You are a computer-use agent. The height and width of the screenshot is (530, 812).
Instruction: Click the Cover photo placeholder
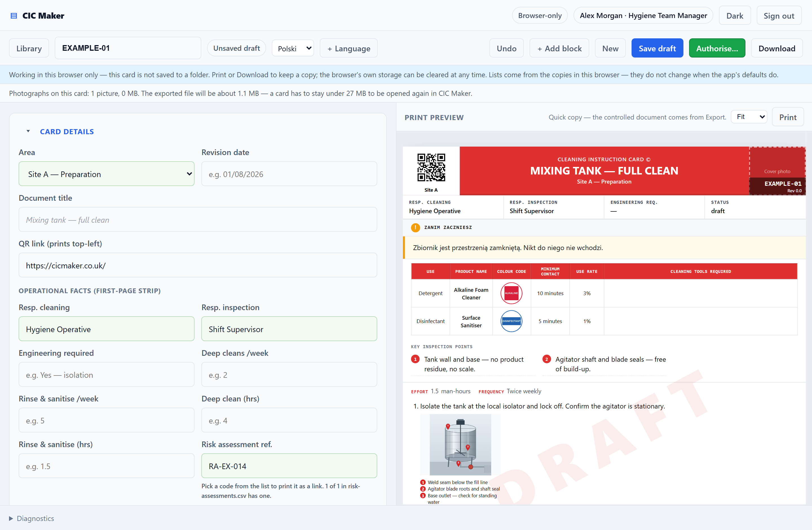(x=777, y=171)
